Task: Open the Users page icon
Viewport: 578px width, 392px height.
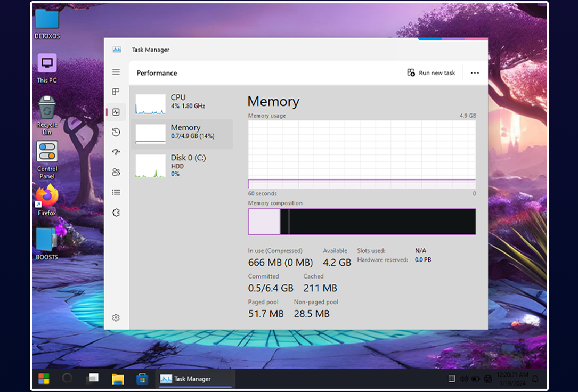Action: click(x=116, y=172)
